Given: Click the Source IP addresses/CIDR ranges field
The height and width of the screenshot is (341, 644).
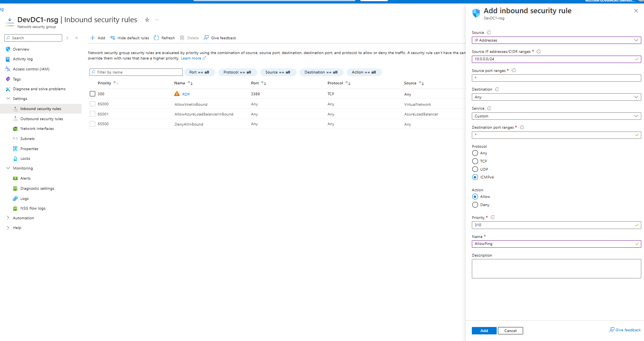Looking at the screenshot, I should click(x=556, y=59).
